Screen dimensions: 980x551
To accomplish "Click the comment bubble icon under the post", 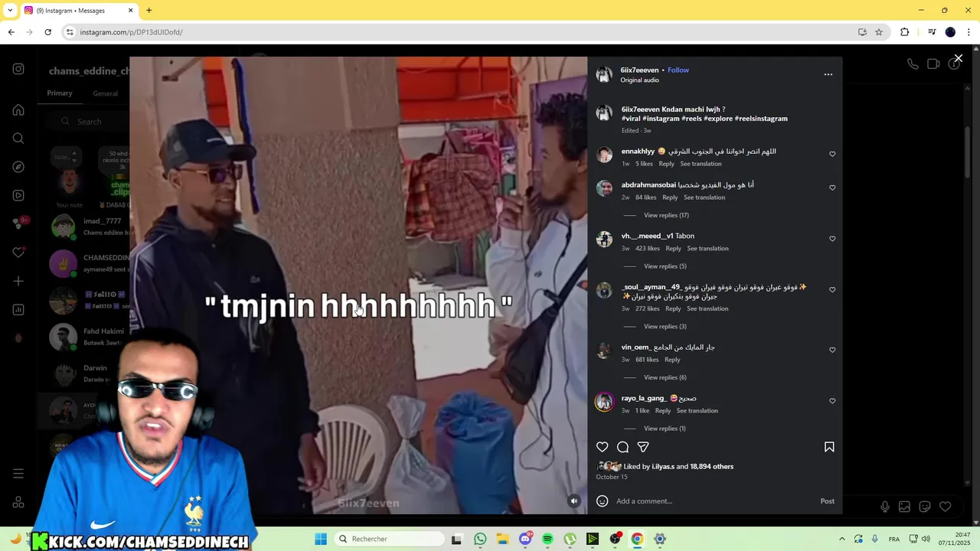I will [x=622, y=447].
